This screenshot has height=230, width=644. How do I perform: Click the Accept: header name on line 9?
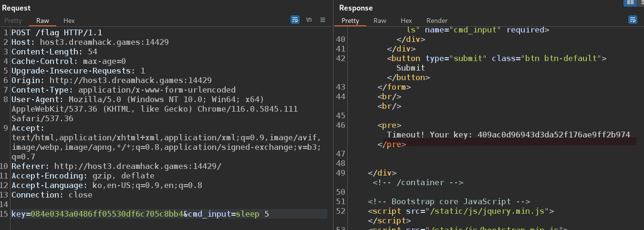(28, 128)
